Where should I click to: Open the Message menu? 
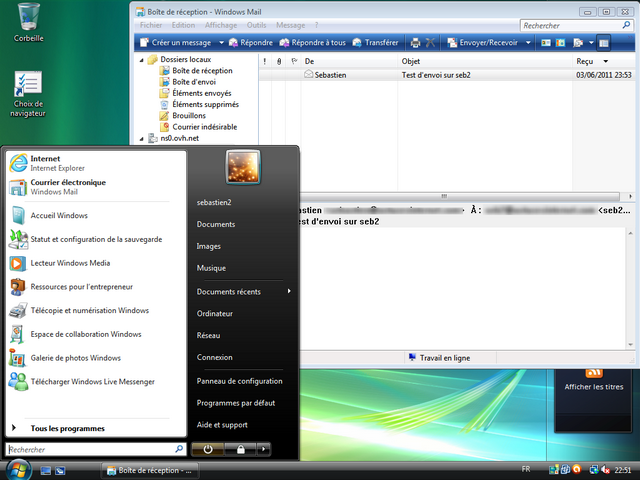coord(290,25)
